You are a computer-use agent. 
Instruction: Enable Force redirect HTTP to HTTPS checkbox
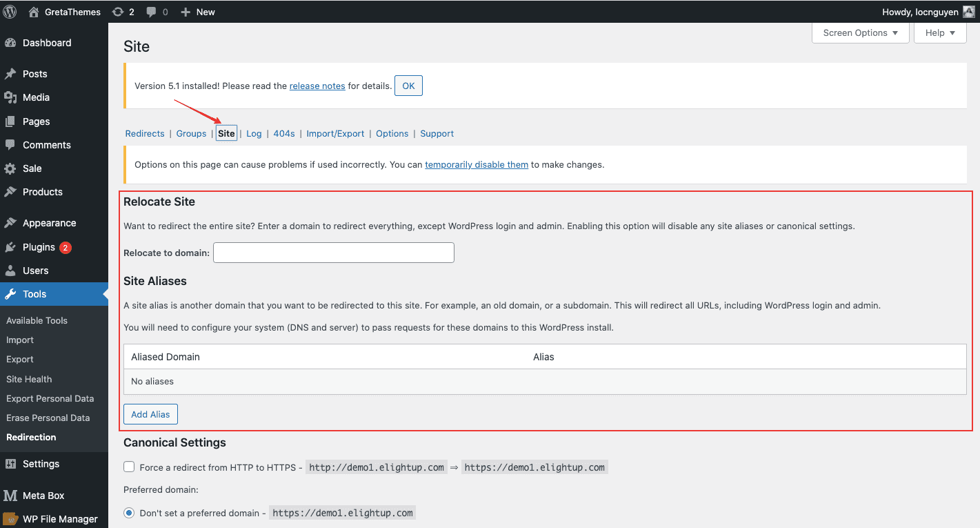click(x=129, y=467)
